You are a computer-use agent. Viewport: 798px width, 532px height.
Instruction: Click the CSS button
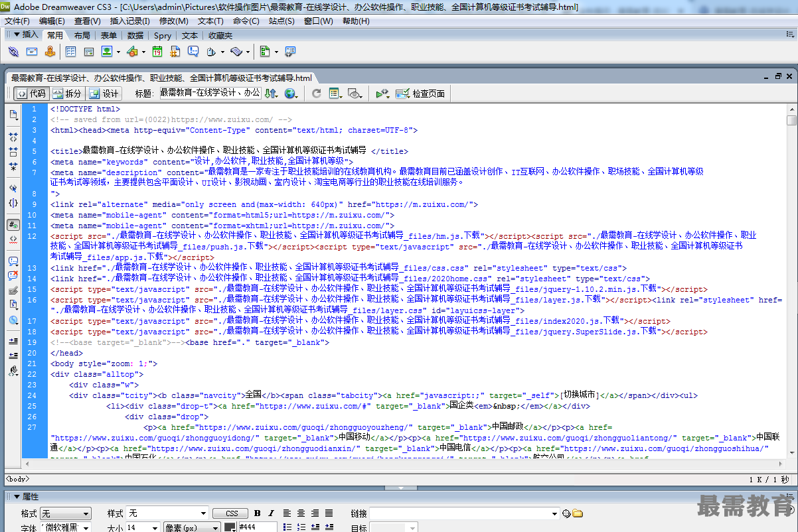232,513
